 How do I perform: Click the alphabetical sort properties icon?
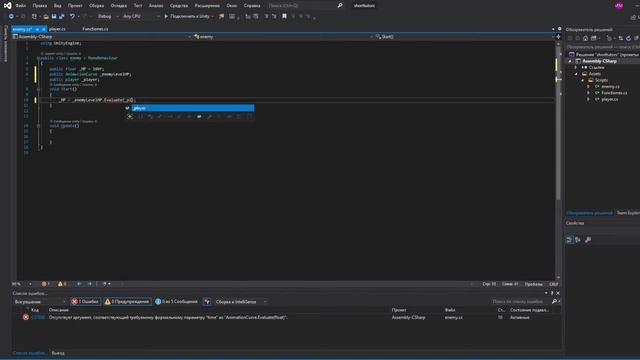578,240
